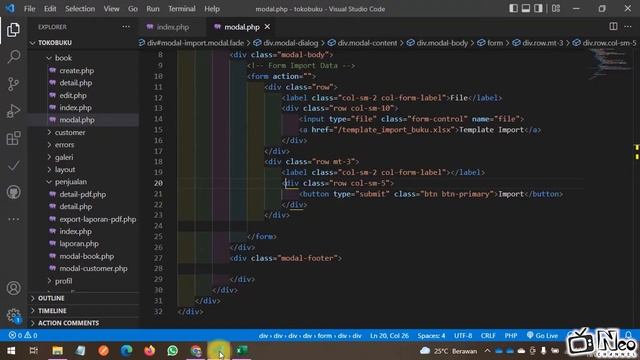The width and height of the screenshot is (640, 360).
Task: Open the Source Control view icon
Action: 13,84
